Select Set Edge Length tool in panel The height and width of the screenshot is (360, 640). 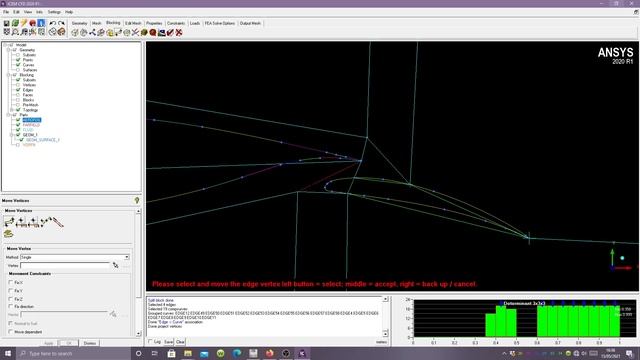click(x=58, y=222)
